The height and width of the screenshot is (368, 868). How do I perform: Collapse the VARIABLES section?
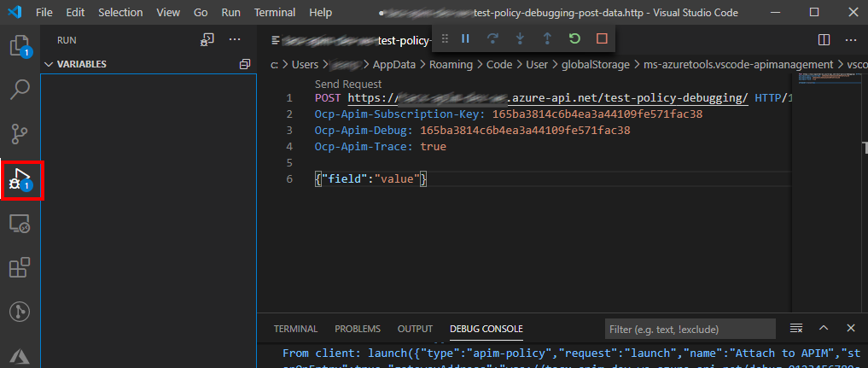point(49,64)
